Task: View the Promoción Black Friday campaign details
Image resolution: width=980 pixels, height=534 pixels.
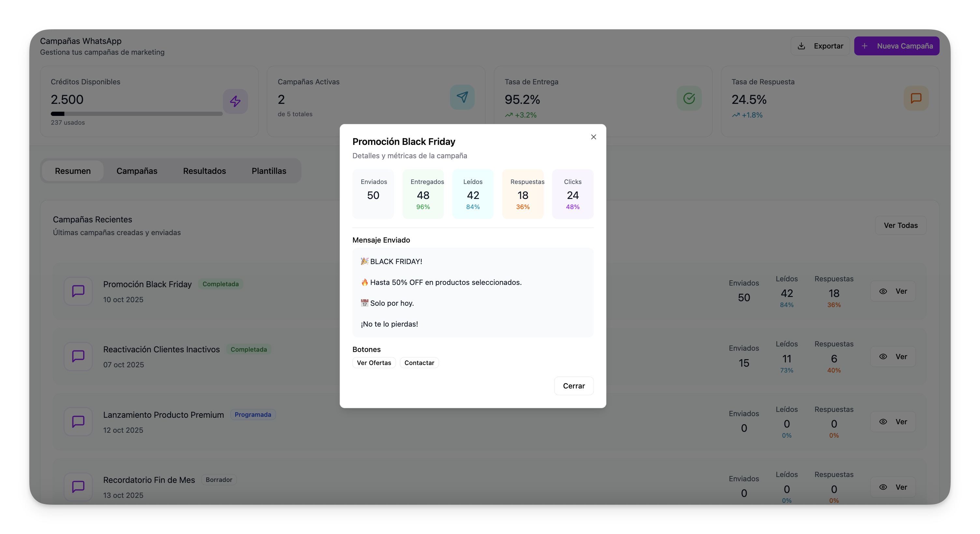Action: pyautogui.click(x=892, y=291)
